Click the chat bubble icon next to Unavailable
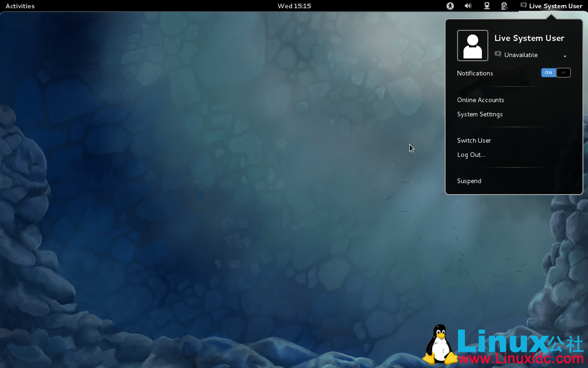 coord(498,54)
